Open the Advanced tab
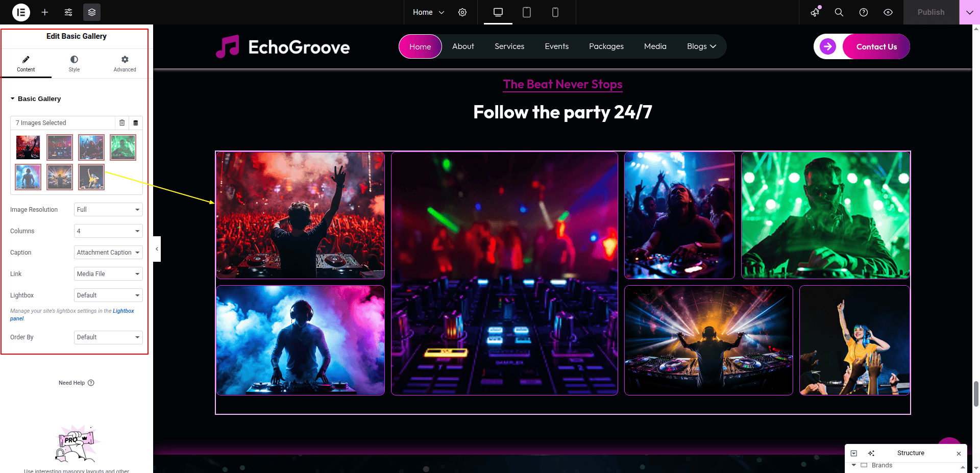 tap(125, 64)
